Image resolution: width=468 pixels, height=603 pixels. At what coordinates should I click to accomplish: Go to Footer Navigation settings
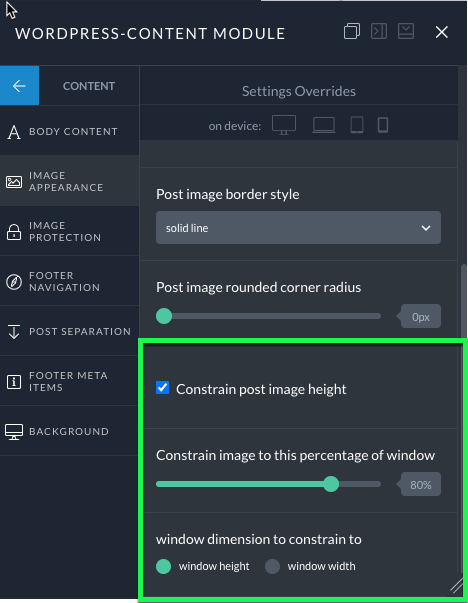click(x=69, y=282)
